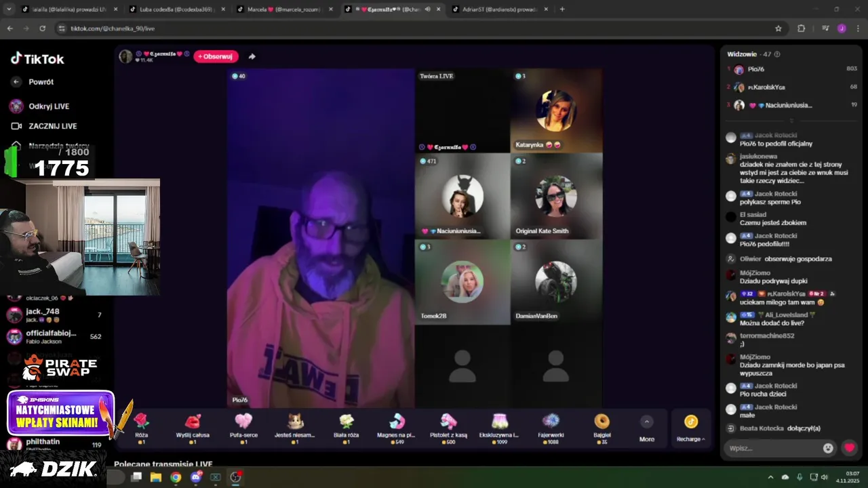
Task: Open the streamer's profile avatar
Action: pos(125,56)
